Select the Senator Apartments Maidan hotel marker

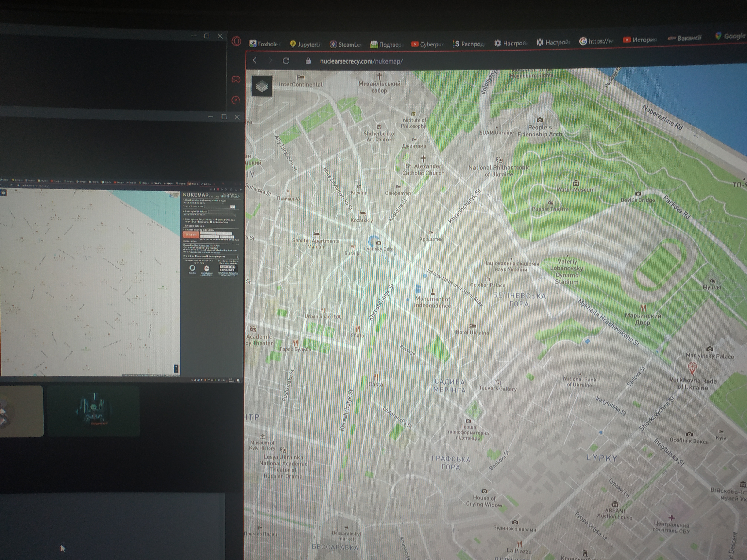click(x=316, y=234)
